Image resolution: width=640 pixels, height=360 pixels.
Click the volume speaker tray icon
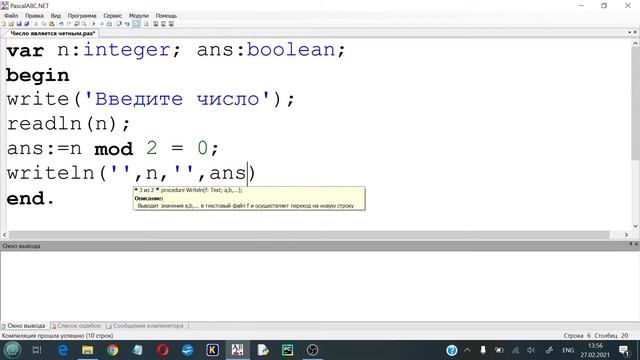pyautogui.click(x=531, y=350)
